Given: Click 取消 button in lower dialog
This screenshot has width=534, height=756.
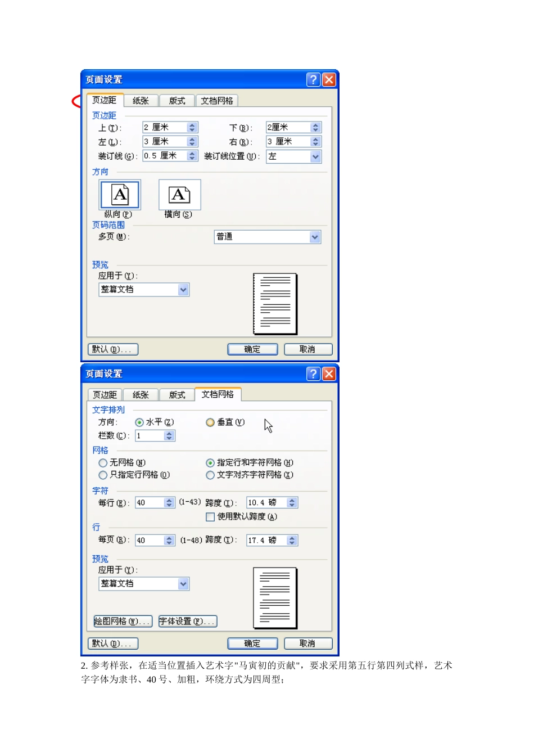Looking at the screenshot, I should pos(307,643).
